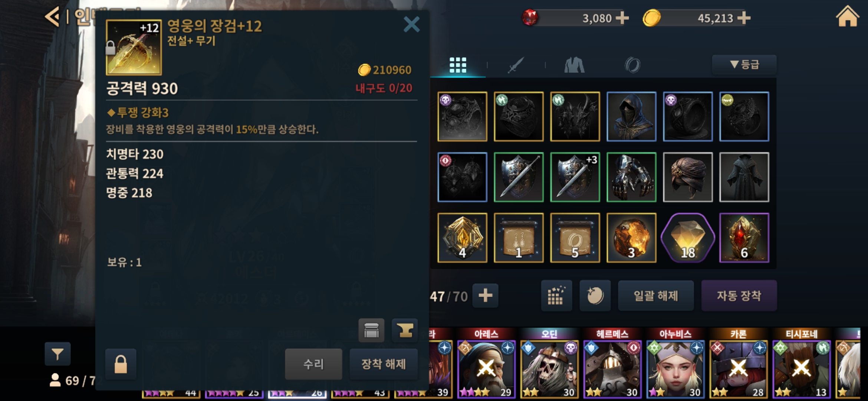Click the back arrow next to 인벤토리
868x401 pixels.
[x=52, y=17]
